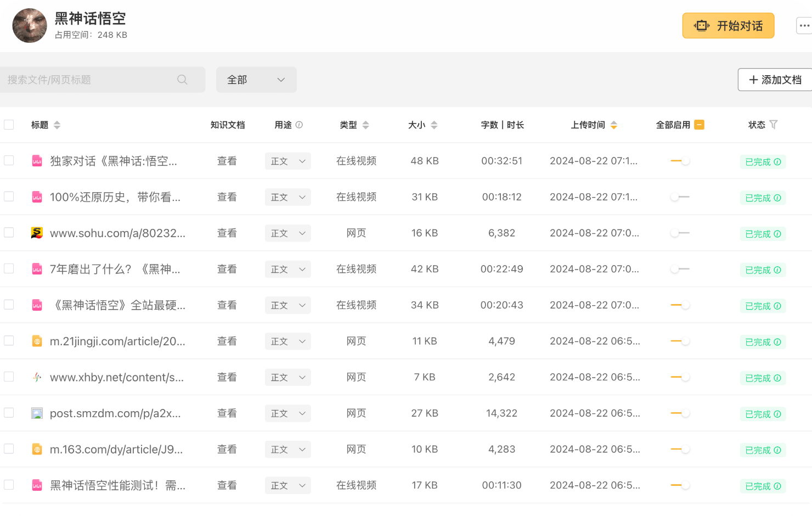Click the 开始对话 button
Viewport: 812px width, 516px height.
pyautogui.click(x=728, y=26)
